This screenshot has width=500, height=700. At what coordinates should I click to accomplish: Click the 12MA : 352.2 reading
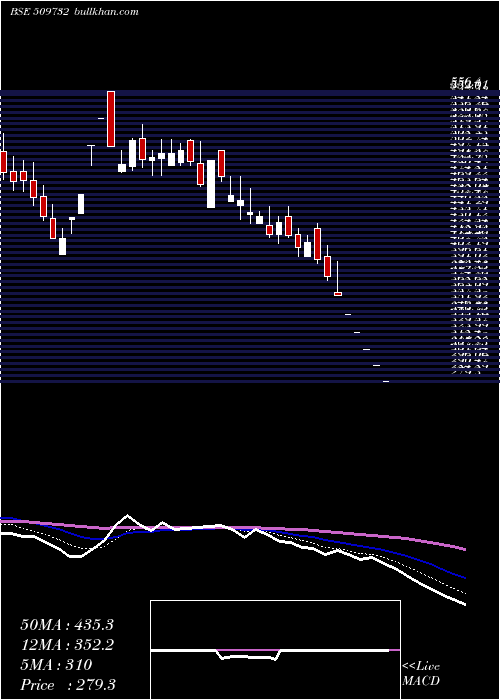[67, 645]
